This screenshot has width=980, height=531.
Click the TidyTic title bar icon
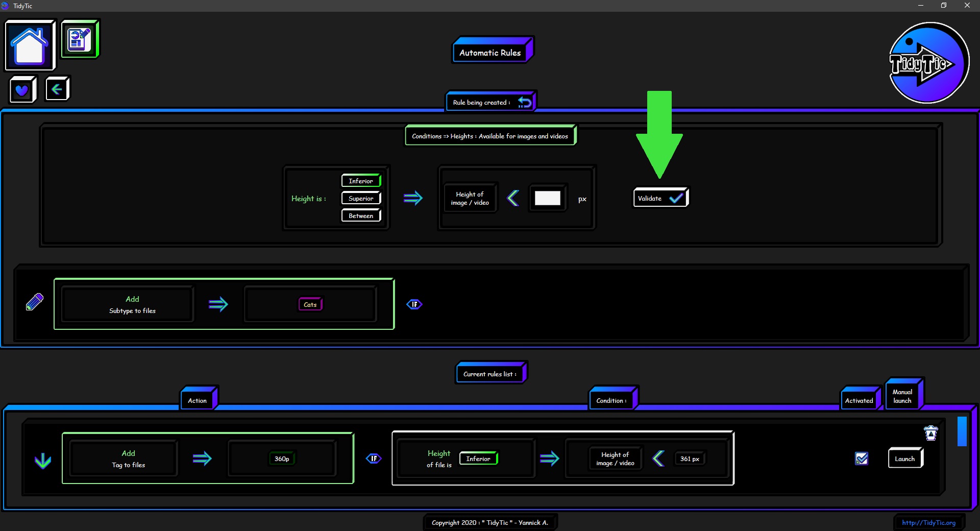pos(5,6)
